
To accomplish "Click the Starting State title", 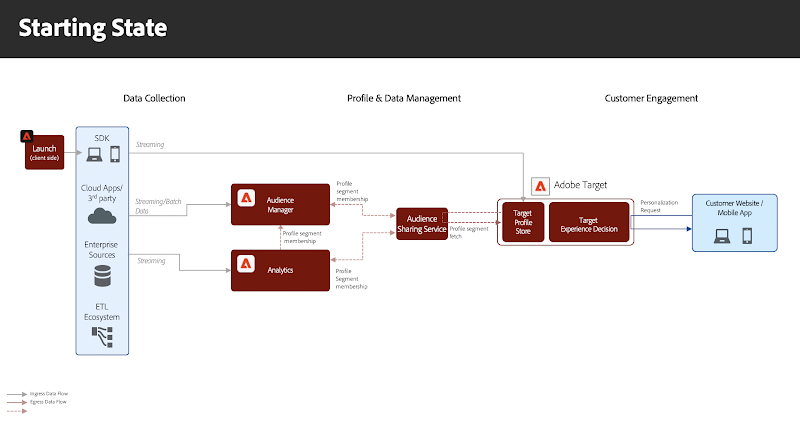I will click(92, 28).
